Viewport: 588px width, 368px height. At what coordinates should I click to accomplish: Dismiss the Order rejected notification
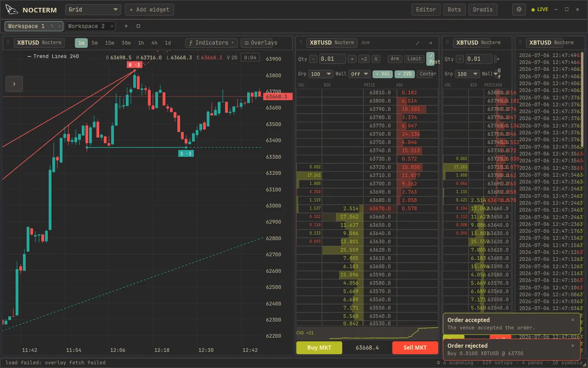click(x=573, y=345)
